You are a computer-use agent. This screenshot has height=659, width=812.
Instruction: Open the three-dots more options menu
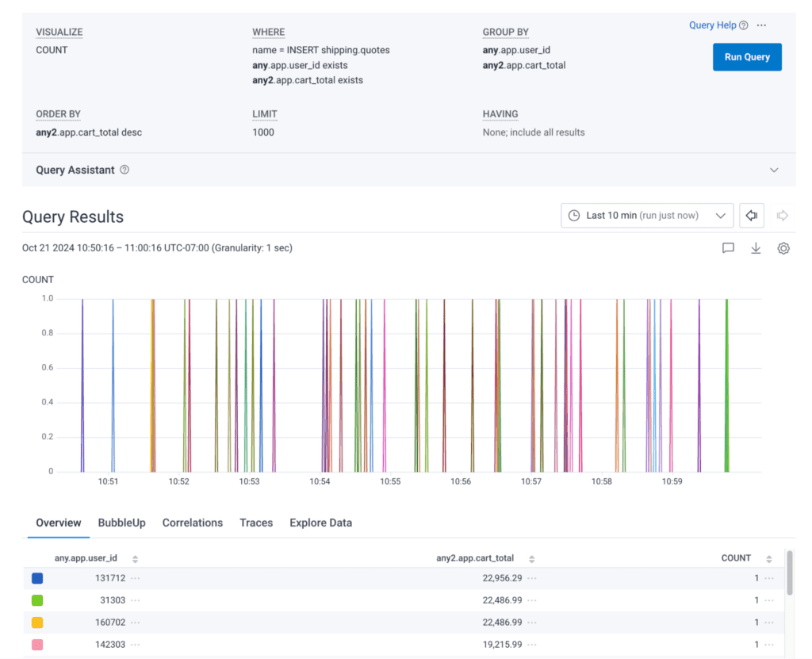click(x=761, y=25)
